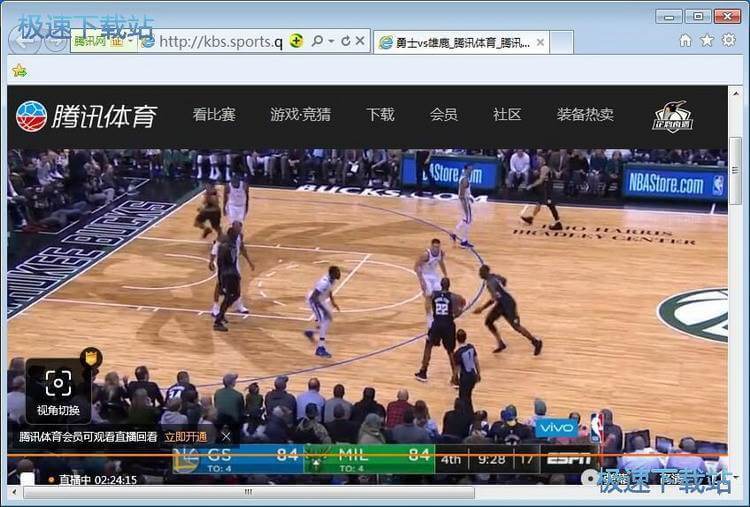Click the add-to-favorites-bar star icon
The image size is (750, 507).
[19, 71]
